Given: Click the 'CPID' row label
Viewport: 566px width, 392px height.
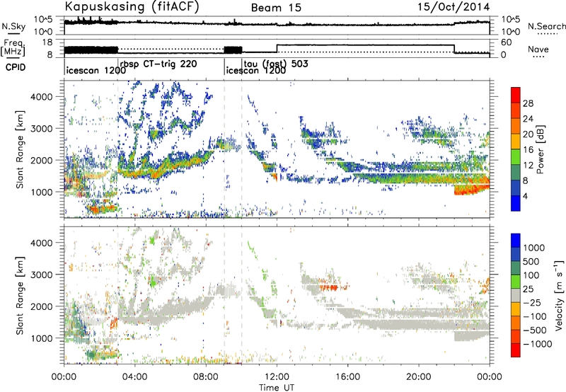Looking at the screenshot, I should click(x=16, y=67).
